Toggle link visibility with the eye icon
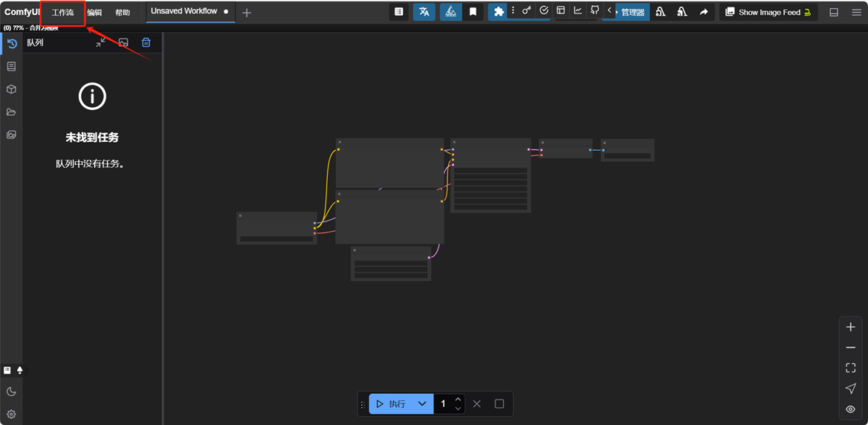The width and height of the screenshot is (868, 425). click(x=851, y=409)
